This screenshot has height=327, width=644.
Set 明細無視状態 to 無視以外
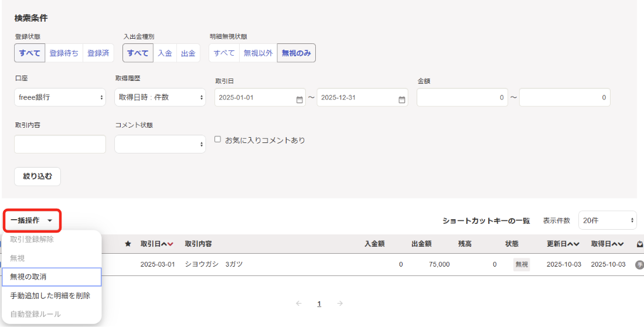[258, 53]
